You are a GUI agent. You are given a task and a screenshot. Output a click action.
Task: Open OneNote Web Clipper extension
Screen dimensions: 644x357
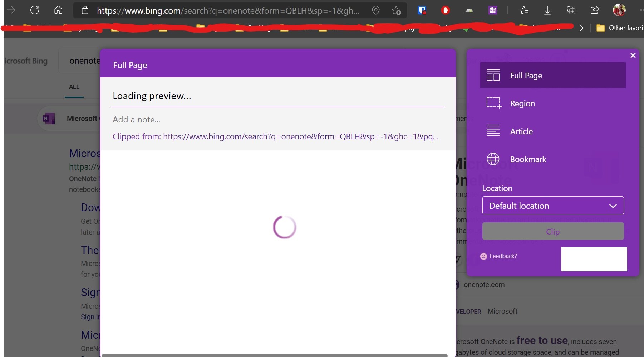(x=493, y=10)
